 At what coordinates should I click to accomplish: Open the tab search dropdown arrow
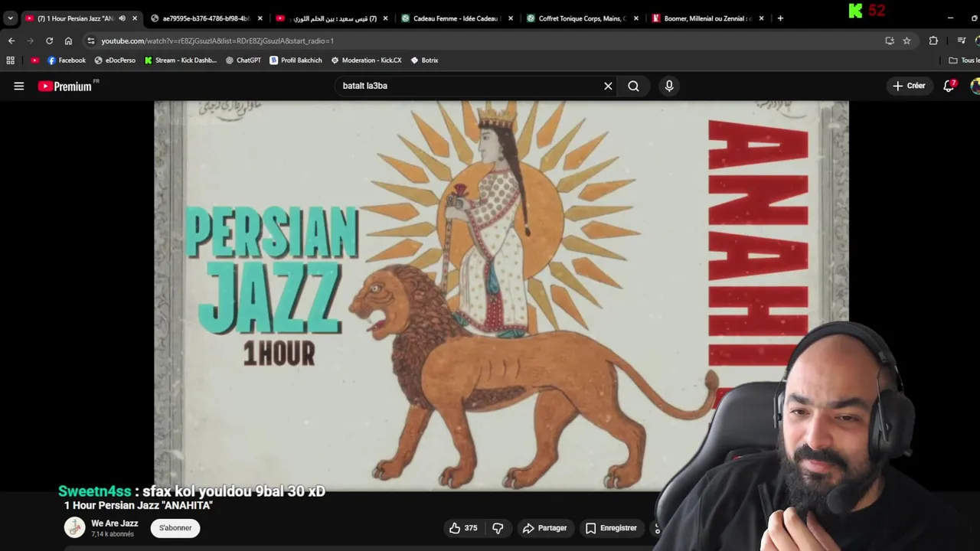(x=10, y=18)
